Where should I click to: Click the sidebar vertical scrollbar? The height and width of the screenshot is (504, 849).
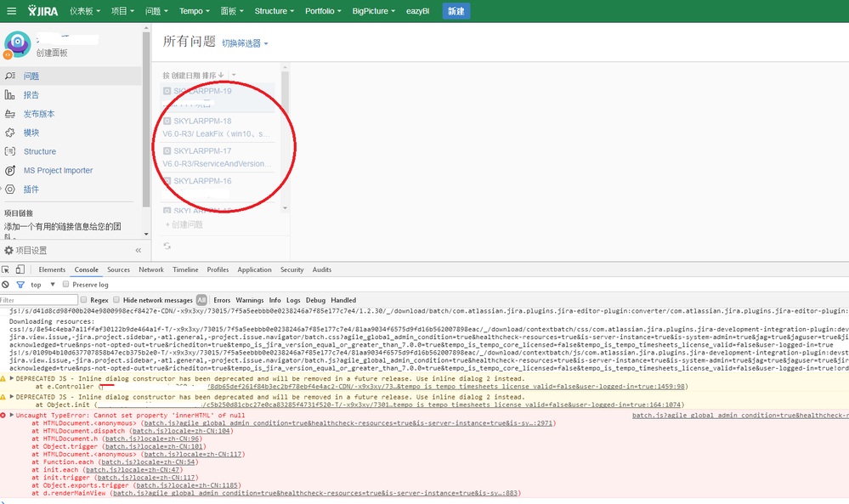[145, 119]
